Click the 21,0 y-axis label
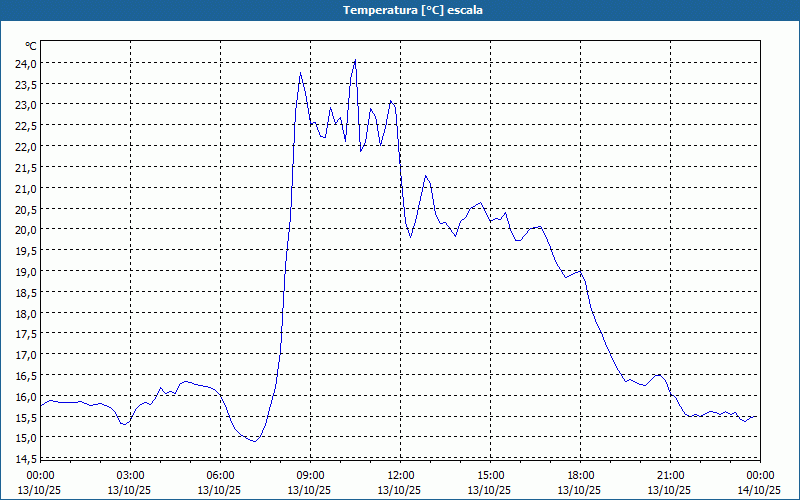This screenshot has width=800, height=500. click(x=26, y=188)
